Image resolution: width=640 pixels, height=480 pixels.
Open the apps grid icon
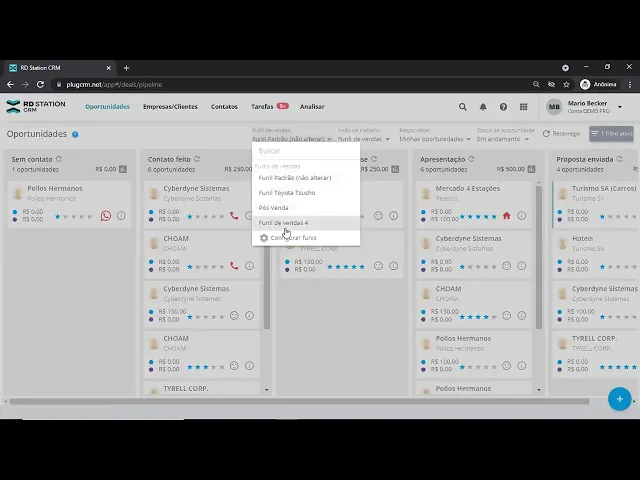click(x=524, y=107)
